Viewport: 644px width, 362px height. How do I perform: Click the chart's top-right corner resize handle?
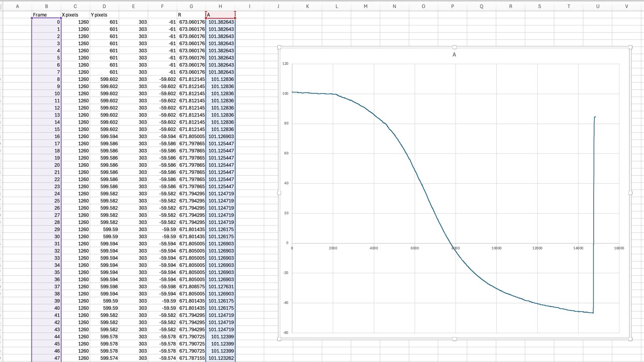(x=630, y=48)
